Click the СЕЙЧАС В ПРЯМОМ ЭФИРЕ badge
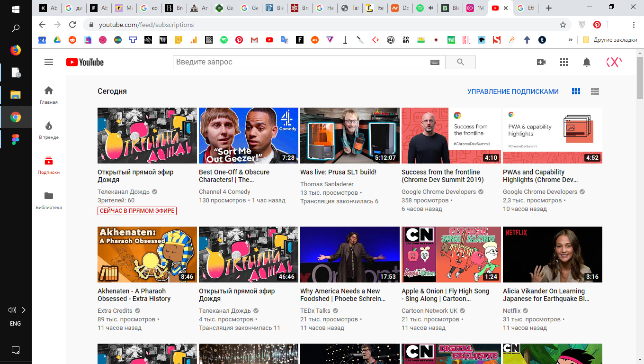The width and height of the screenshot is (644, 364). [137, 211]
